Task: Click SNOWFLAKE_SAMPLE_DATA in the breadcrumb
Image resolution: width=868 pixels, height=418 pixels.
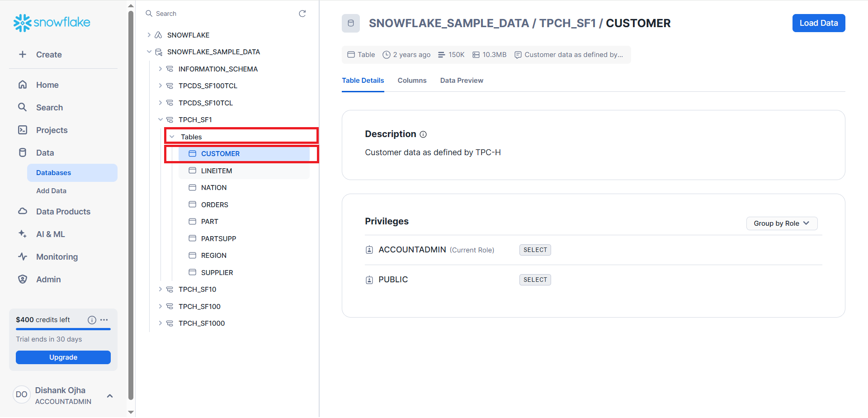Action: [448, 23]
